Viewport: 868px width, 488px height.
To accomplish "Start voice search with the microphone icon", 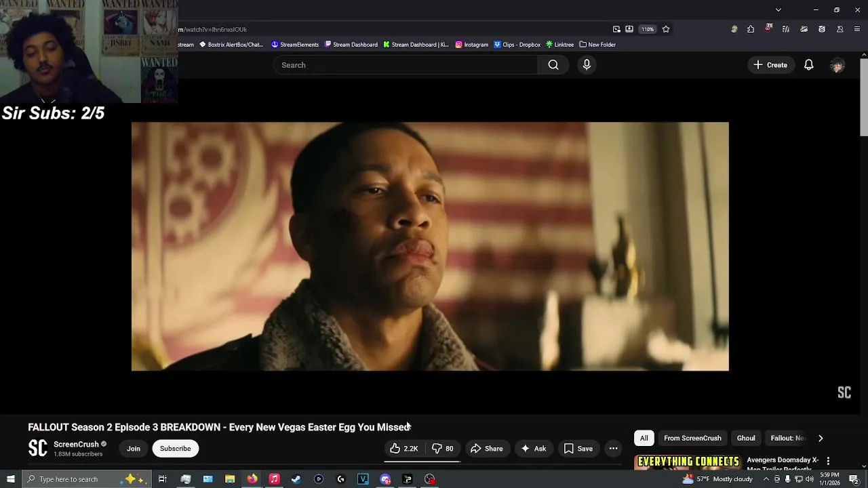I will (x=587, y=65).
